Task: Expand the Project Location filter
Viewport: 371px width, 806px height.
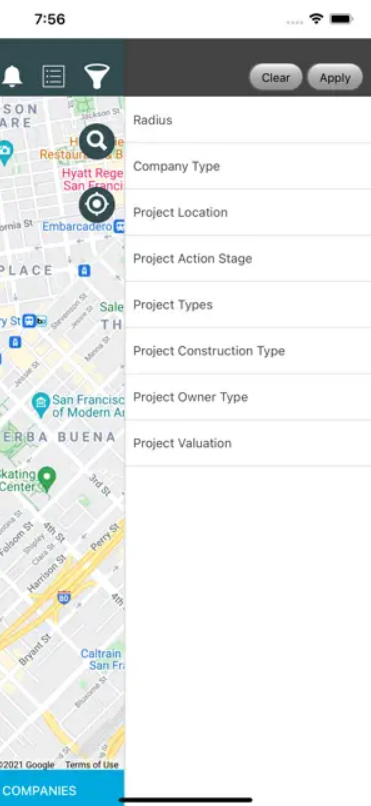Action: pos(248,212)
